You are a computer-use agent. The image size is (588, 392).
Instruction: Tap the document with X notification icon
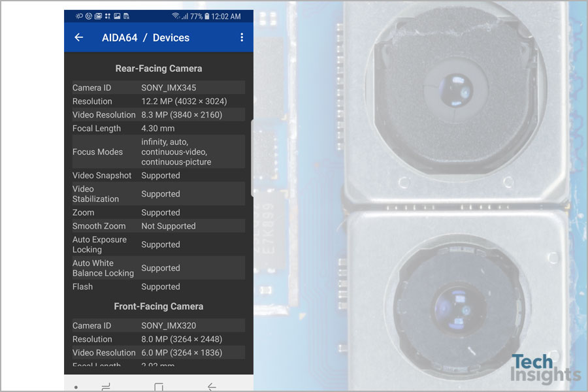click(126, 16)
